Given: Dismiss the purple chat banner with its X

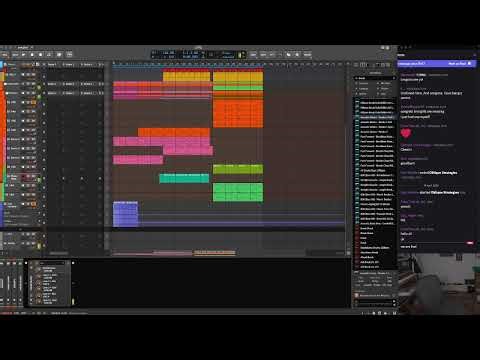Looking at the screenshot, I should pyautogui.click(x=470, y=63).
